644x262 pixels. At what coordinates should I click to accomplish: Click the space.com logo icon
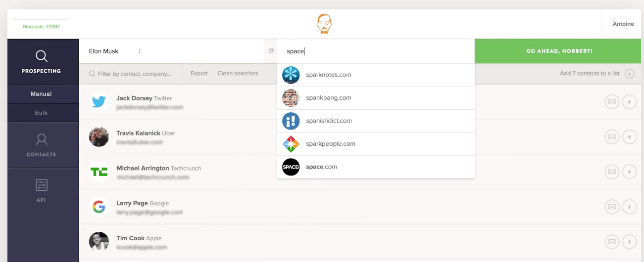click(x=291, y=167)
